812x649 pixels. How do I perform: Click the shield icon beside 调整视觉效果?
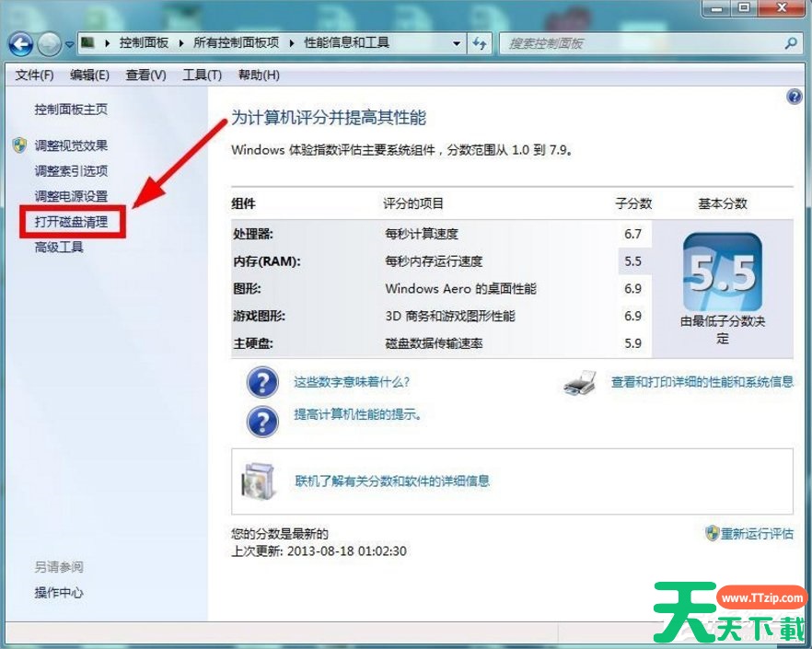(x=19, y=145)
